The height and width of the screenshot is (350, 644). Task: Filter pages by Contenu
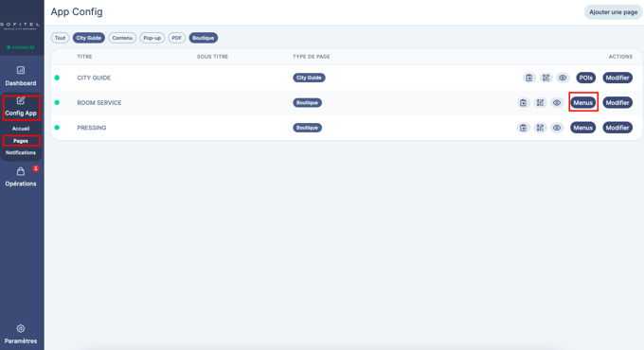(122, 38)
